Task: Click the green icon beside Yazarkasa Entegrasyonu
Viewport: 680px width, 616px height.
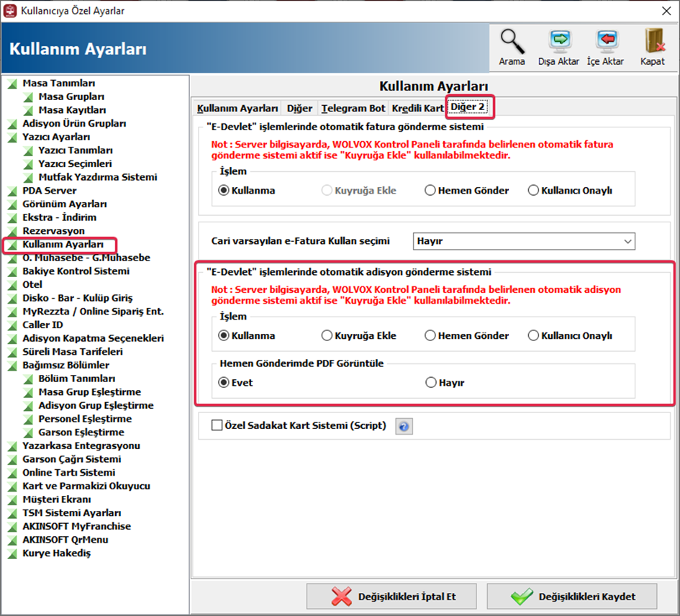Action: coord(12,446)
